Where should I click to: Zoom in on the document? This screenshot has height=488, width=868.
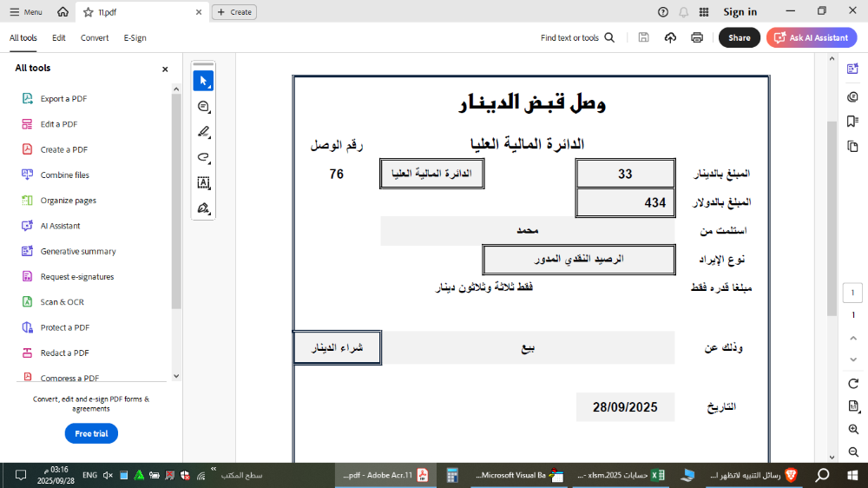click(853, 429)
